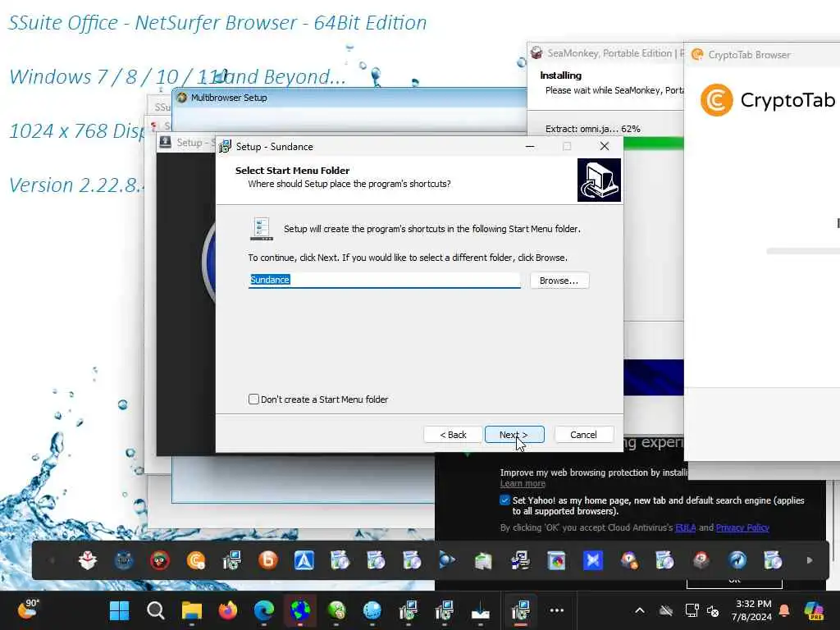
Task: Open File Explorer from the taskbar
Action: coord(191,610)
